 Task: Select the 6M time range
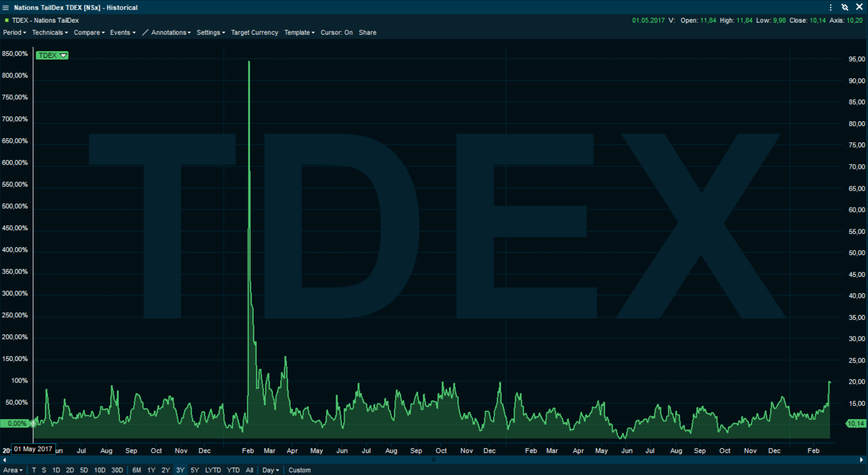tap(137, 470)
